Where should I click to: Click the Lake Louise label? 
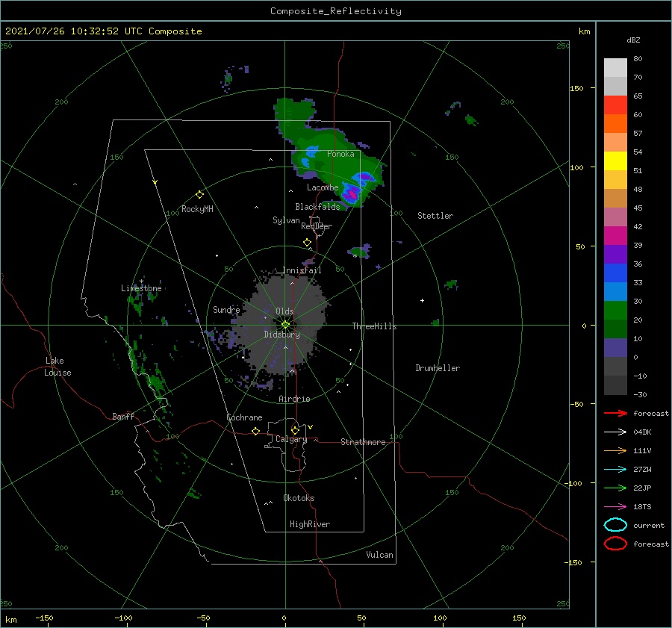(57, 367)
